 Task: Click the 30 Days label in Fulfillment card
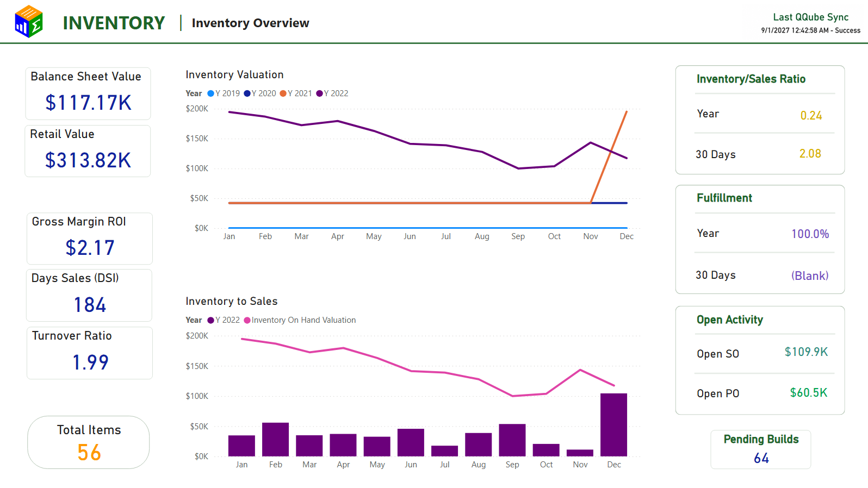[716, 275]
